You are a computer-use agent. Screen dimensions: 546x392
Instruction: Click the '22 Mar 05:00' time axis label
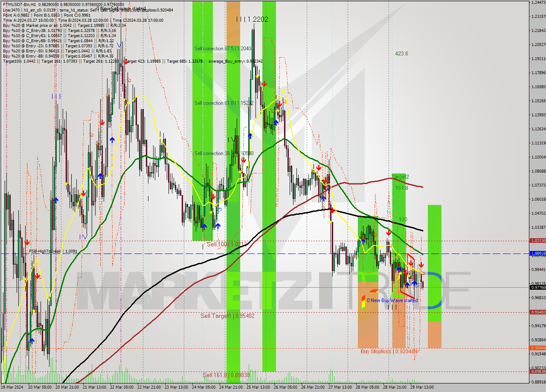[x=121, y=387]
